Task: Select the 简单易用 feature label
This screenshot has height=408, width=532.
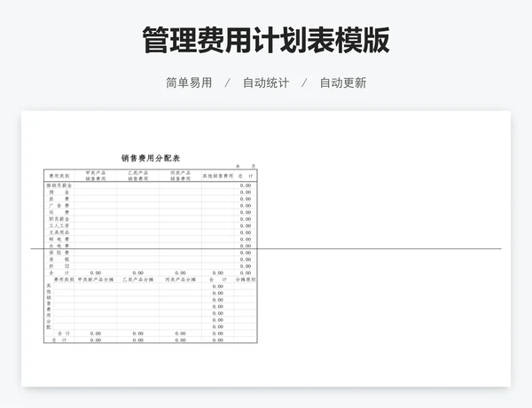Action: pyautogui.click(x=189, y=82)
